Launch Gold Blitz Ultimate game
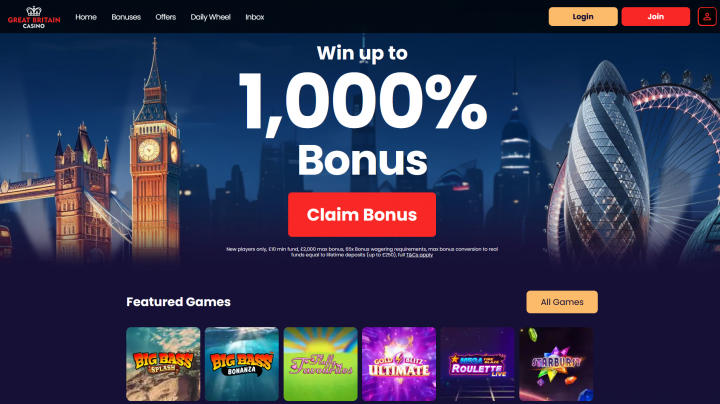720x404 pixels. point(399,364)
